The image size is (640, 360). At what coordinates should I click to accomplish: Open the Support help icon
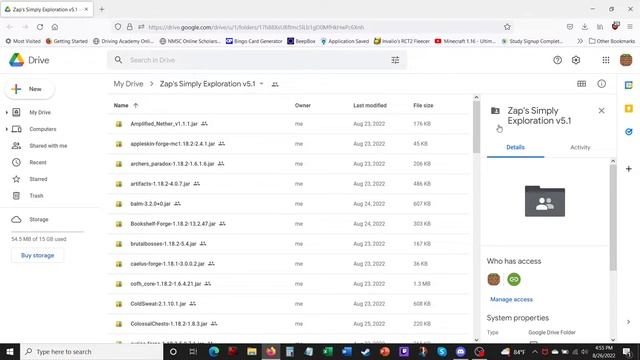pos(557,60)
